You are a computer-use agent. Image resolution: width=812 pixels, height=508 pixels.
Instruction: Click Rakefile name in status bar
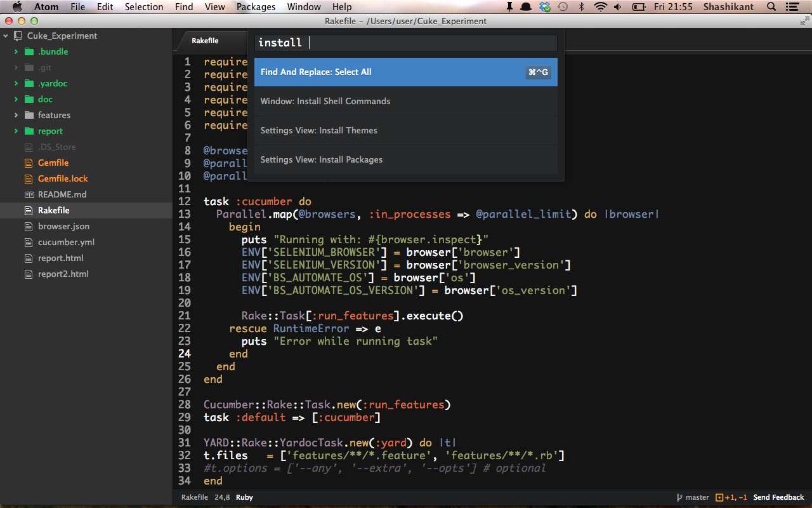[x=195, y=497]
